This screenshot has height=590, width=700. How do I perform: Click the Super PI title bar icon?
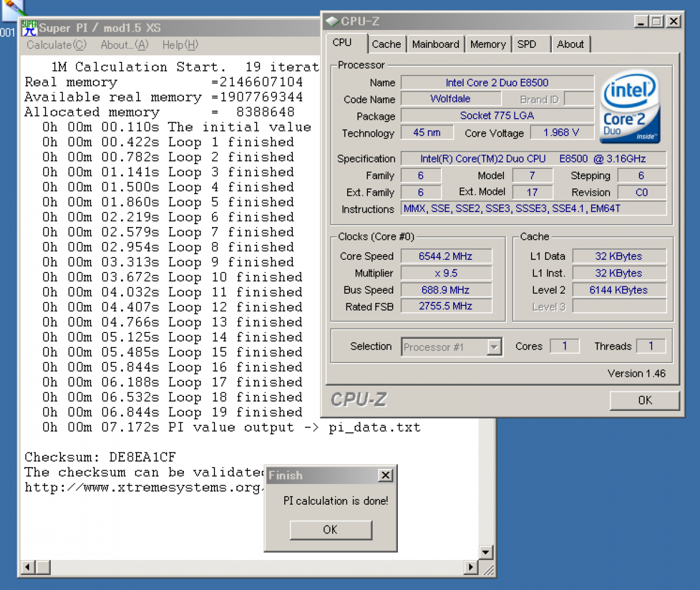click(29, 28)
